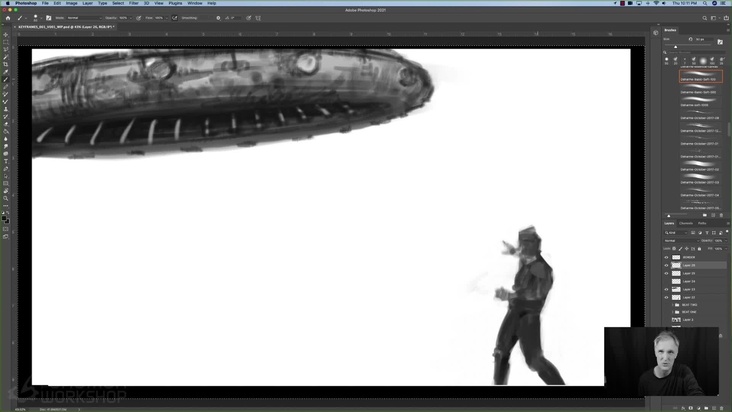Select the KEYFRAMES document tab
The image size is (732, 412).
pyautogui.click(x=65, y=27)
